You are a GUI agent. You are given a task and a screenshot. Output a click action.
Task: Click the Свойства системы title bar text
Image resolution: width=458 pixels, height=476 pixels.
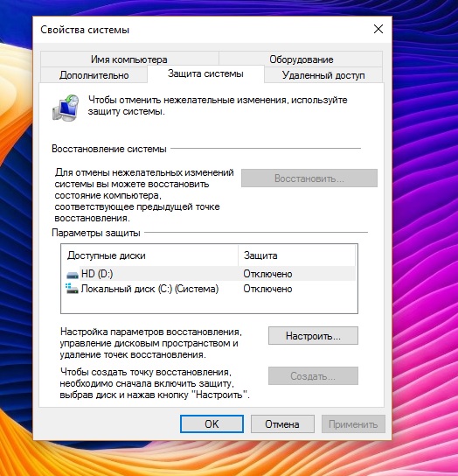(85, 30)
